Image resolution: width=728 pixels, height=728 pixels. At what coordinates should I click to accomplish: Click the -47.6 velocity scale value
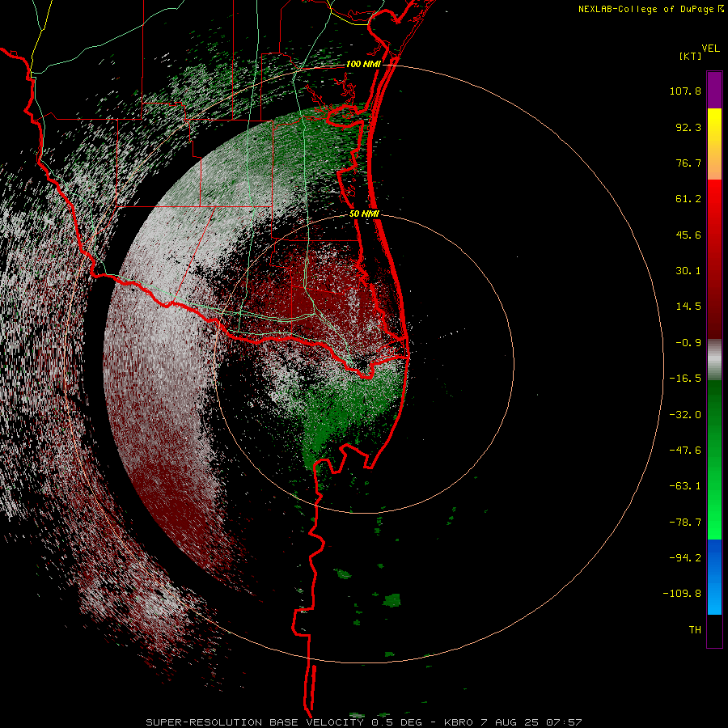pyautogui.click(x=685, y=451)
